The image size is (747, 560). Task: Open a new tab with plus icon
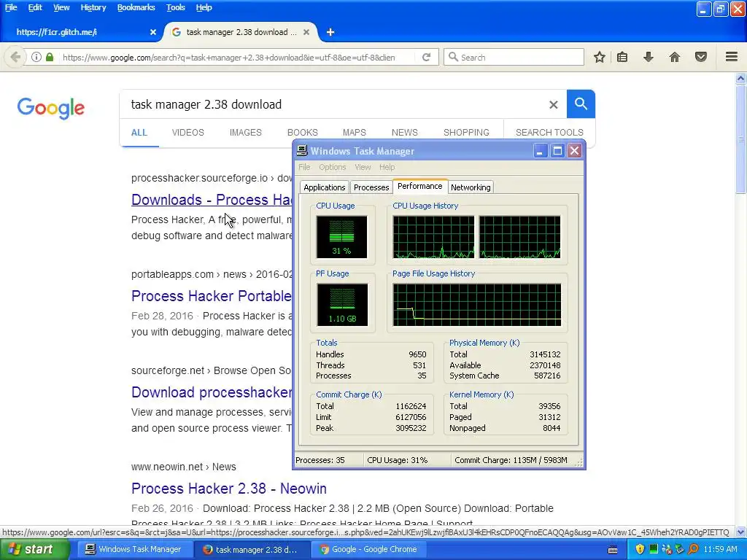click(x=330, y=32)
